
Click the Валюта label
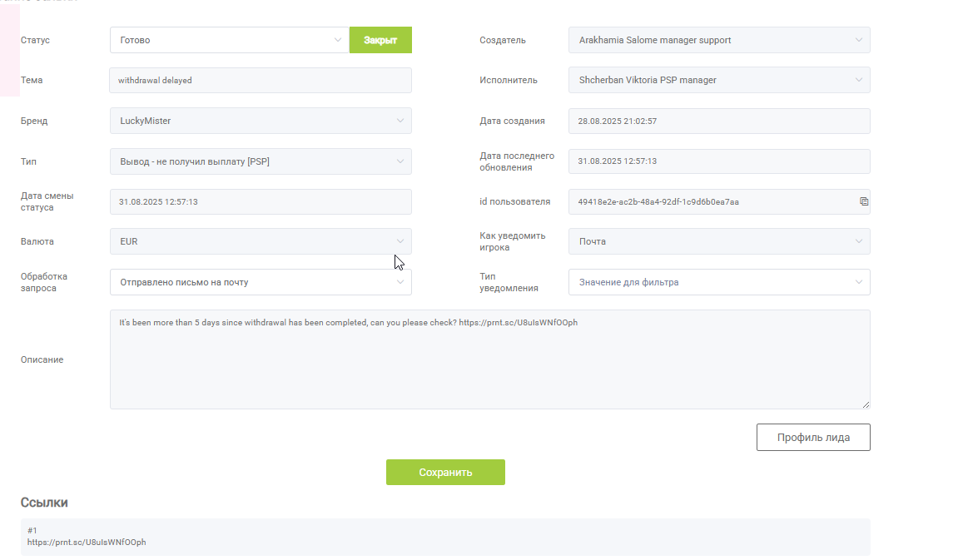click(37, 241)
